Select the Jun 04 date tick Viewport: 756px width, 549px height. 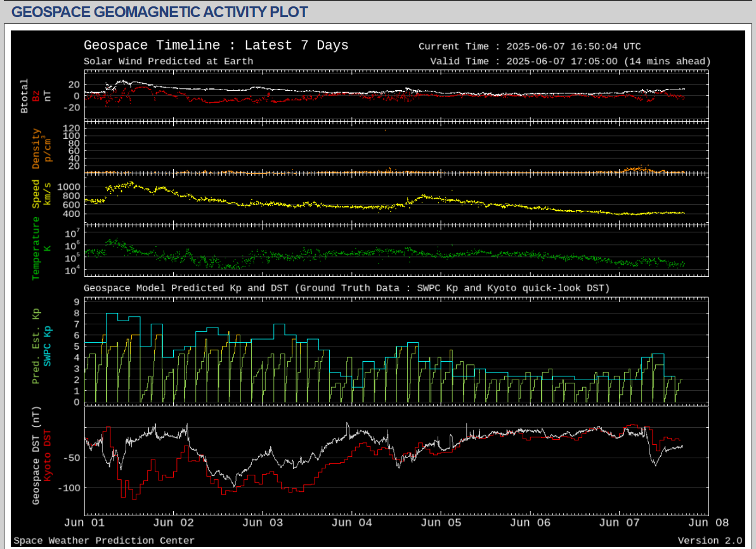(x=352, y=523)
